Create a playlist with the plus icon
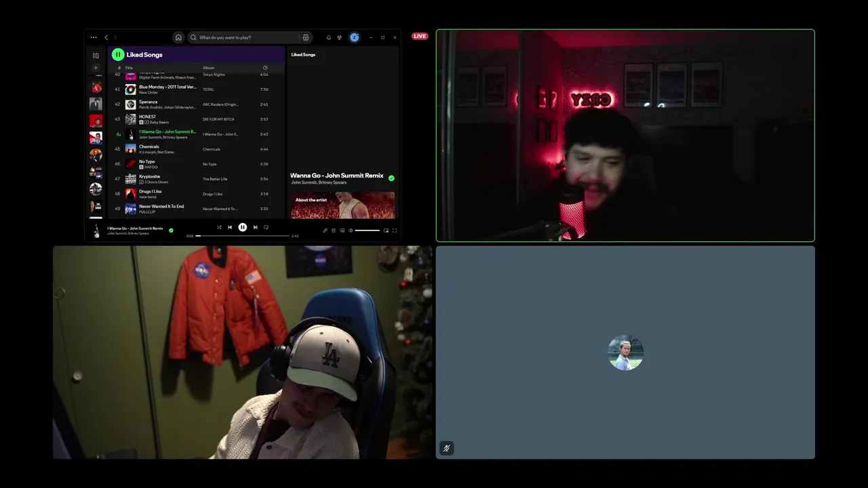This screenshot has width=868, height=488. 96,68
